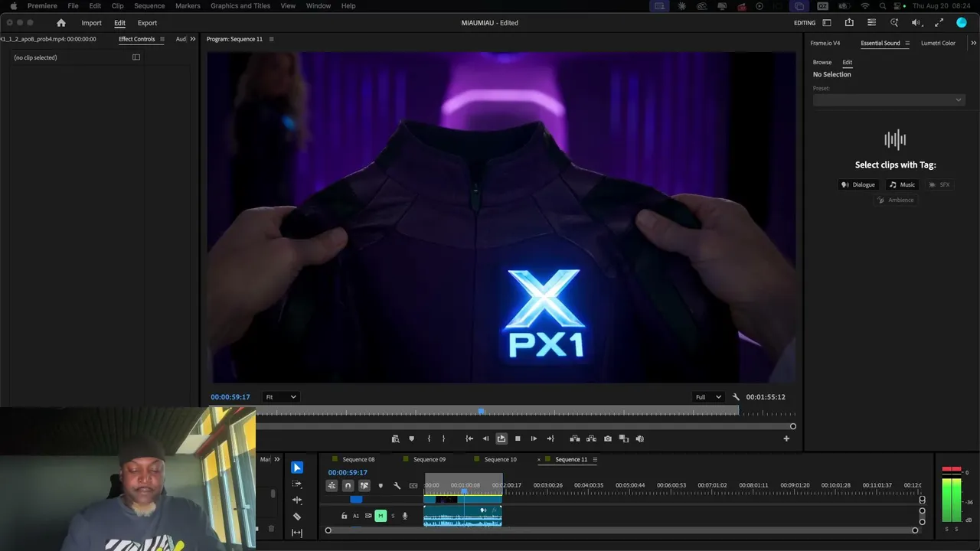980x551 pixels.
Task: Toggle Snap in timeline
Action: pyautogui.click(x=348, y=486)
